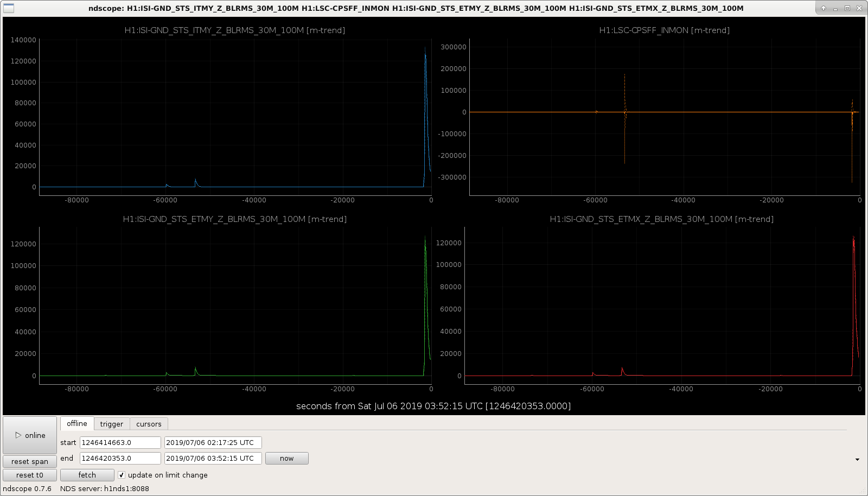
Task: Open the cursors tab
Action: point(149,424)
